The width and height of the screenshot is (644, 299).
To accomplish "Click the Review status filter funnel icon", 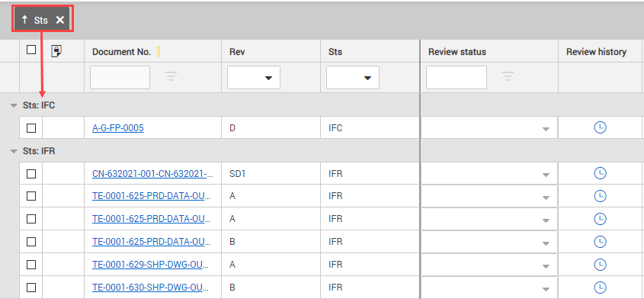I will tap(508, 76).
